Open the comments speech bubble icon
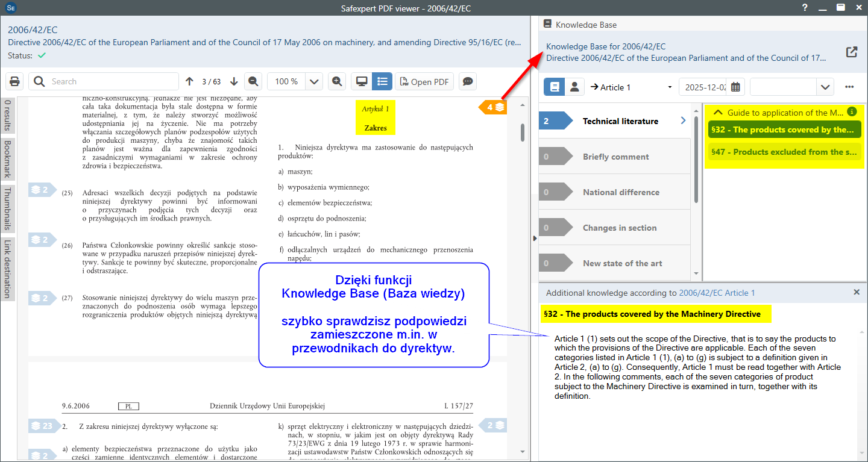This screenshot has width=868, height=462. pyautogui.click(x=467, y=81)
